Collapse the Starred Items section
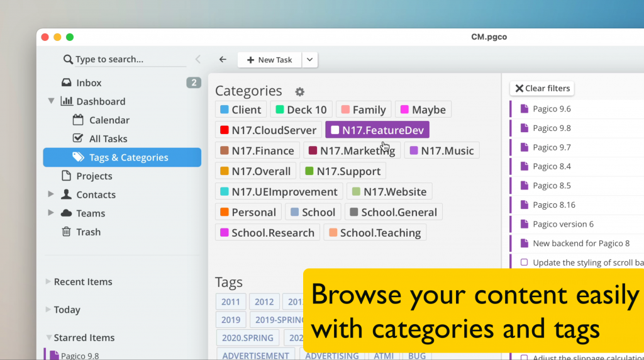The width and height of the screenshot is (644, 360). click(x=48, y=337)
